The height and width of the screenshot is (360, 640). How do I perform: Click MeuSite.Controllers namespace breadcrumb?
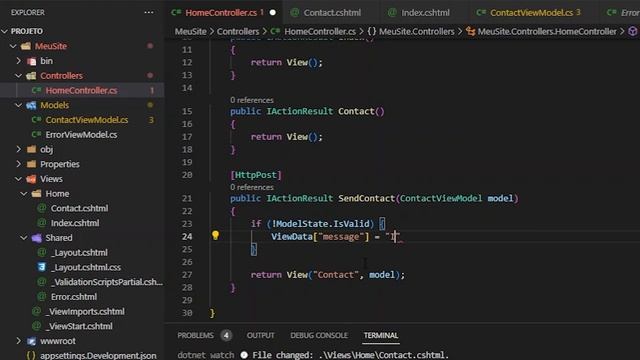click(416, 31)
